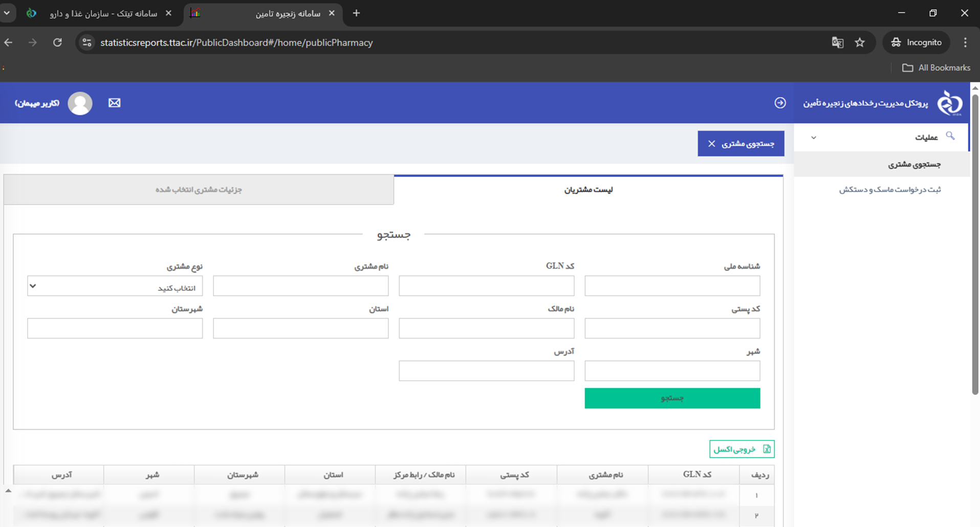Image resolution: width=980 pixels, height=527 pixels.
Task: Click the شناسه ملی input field
Action: tap(672, 286)
